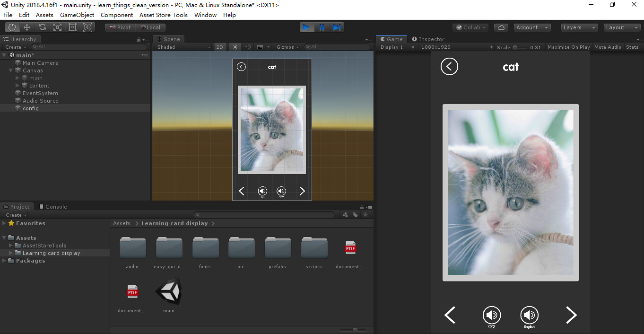Toggle scene lighting sun icon

point(235,47)
